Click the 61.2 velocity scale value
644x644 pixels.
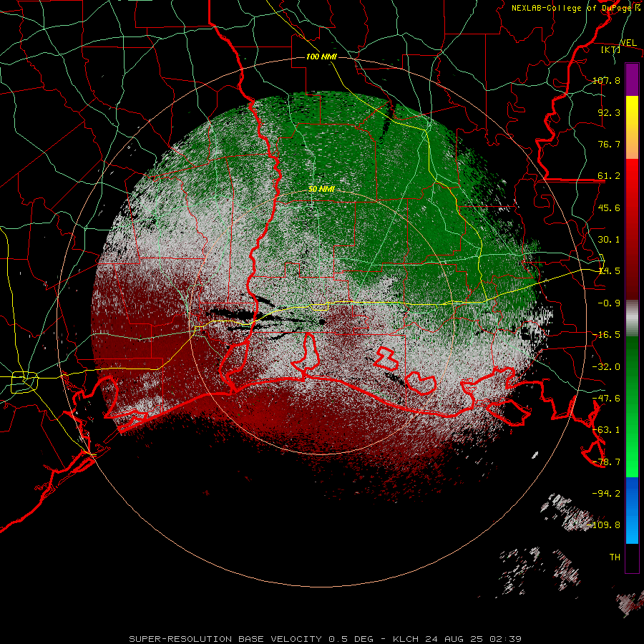tap(609, 176)
